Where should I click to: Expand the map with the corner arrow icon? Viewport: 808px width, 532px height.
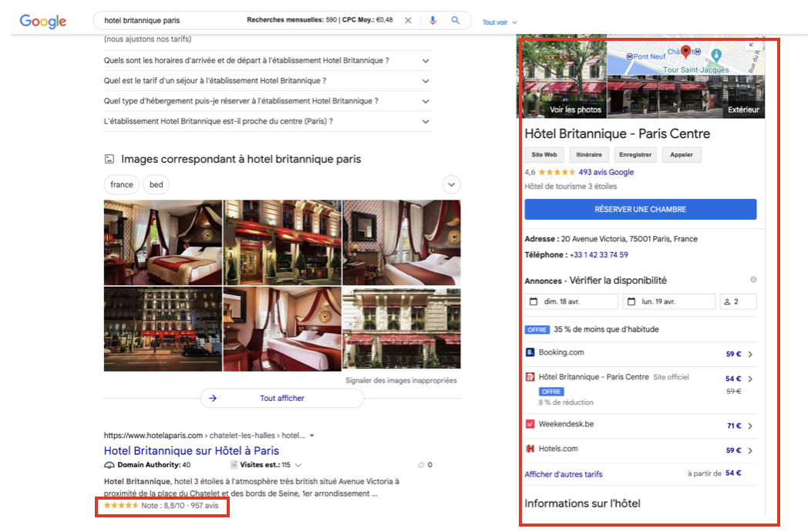[751, 45]
